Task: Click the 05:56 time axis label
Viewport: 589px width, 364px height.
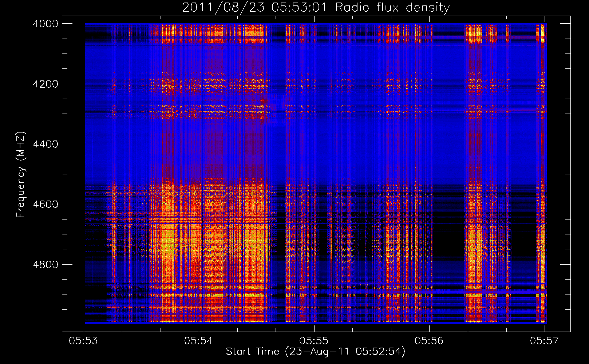Action: [429, 341]
